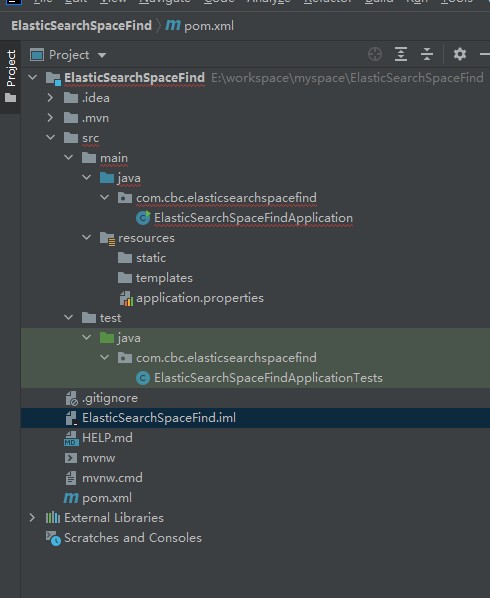Open the vertical Project tool window tab
The image size is (490, 598).
(x=11, y=76)
